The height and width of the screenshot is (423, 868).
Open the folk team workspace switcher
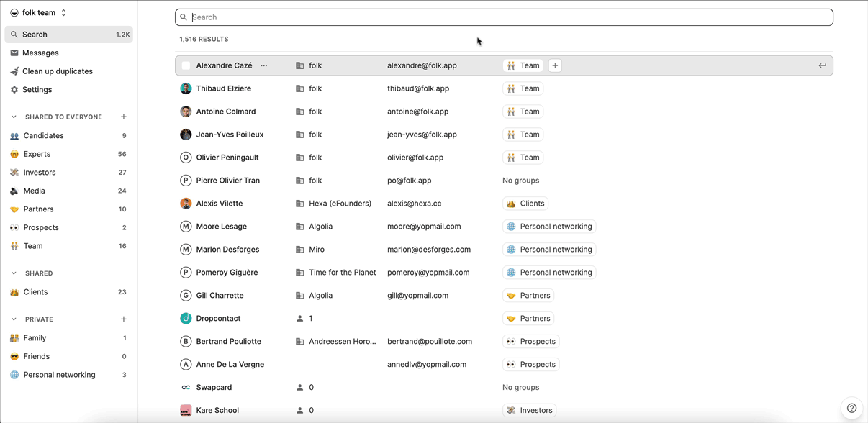(39, 13)
